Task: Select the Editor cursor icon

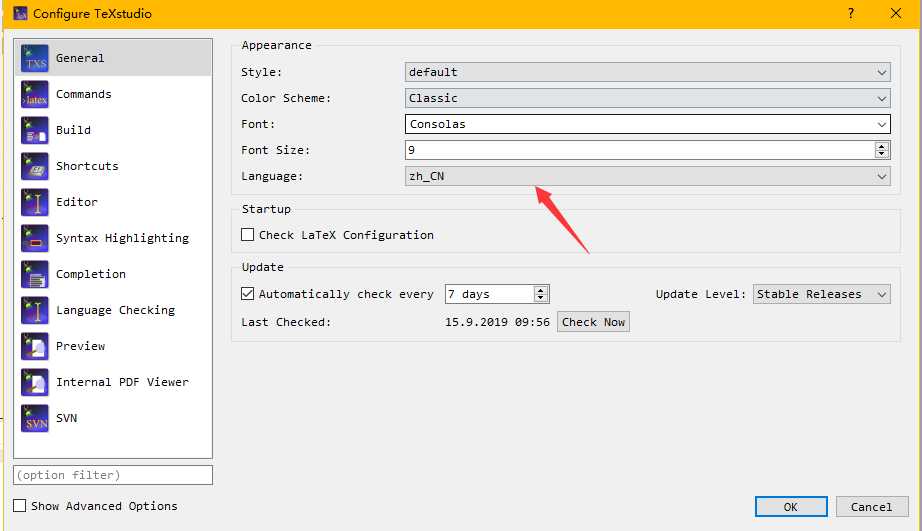Action: coord(35,202)
